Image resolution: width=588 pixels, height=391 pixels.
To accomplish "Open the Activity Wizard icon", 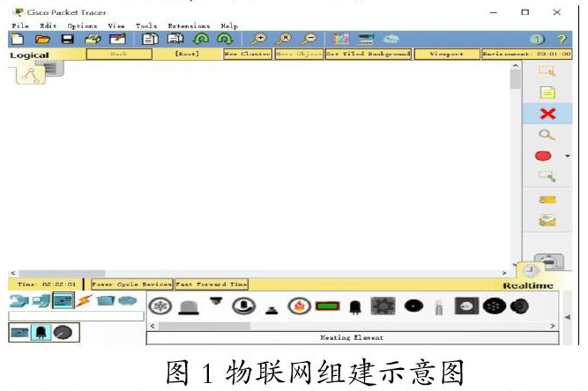I will pos(117,39).
